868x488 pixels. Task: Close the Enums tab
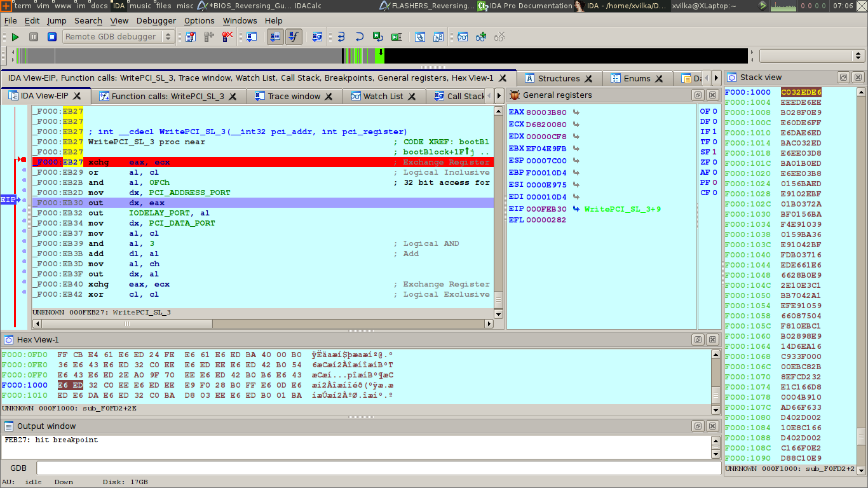point(660,79)
